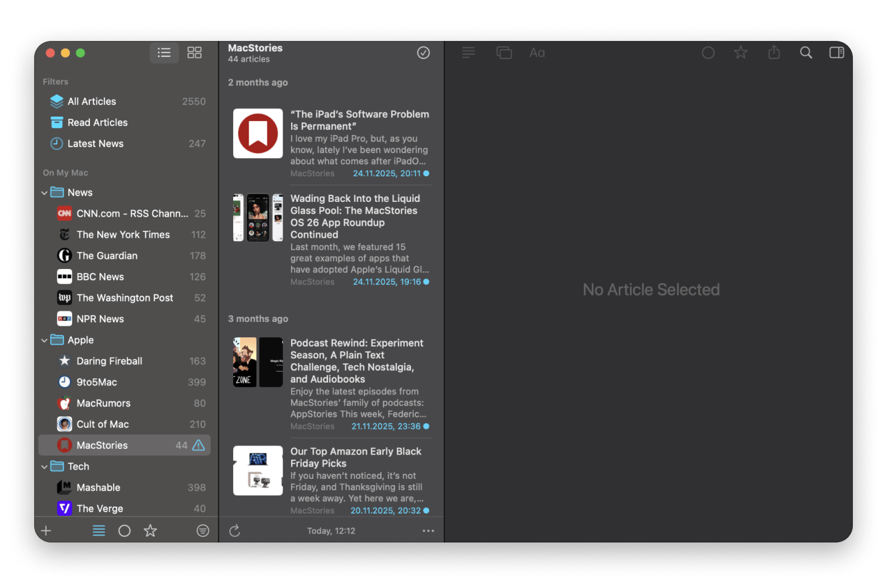Refresh all feeds
The image size is (887, 588).
click(x=235, y=530)
